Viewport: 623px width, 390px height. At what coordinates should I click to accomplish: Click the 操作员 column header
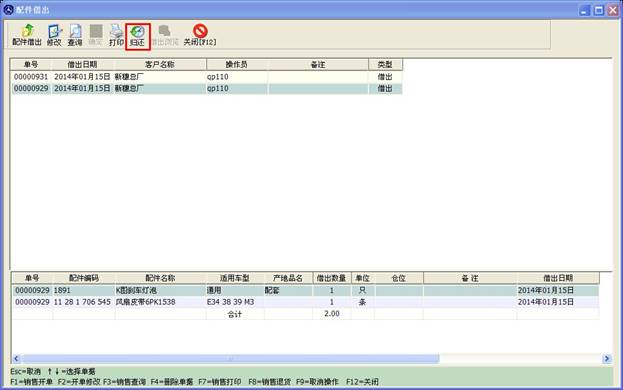[x=237, y=64]
